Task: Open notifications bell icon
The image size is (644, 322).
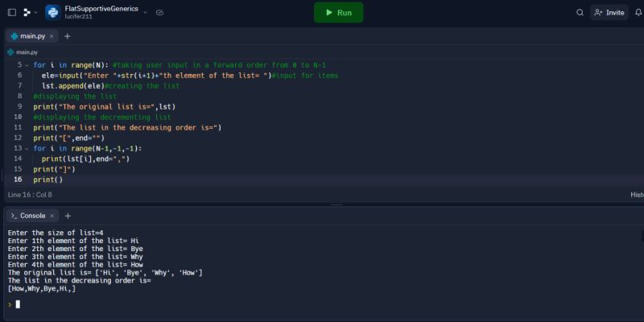Action: (638, 13)
